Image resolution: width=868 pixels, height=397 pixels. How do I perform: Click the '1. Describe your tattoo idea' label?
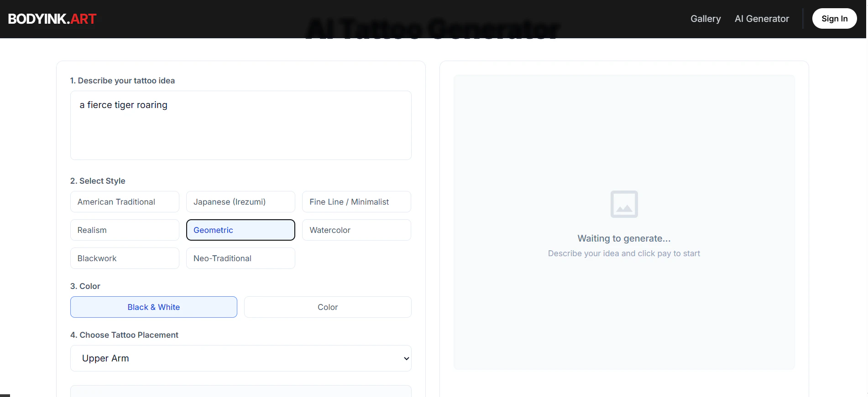(122, 81)
